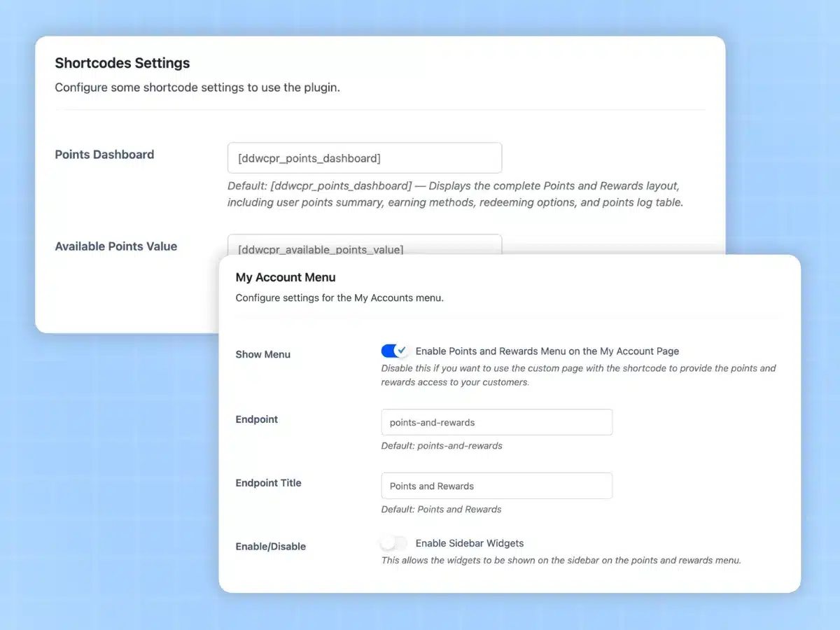Click the Endpoint field containing points-and-rewards
This screenshot has width=840, height=630.
pyautogui.click(x=497, y=422)
